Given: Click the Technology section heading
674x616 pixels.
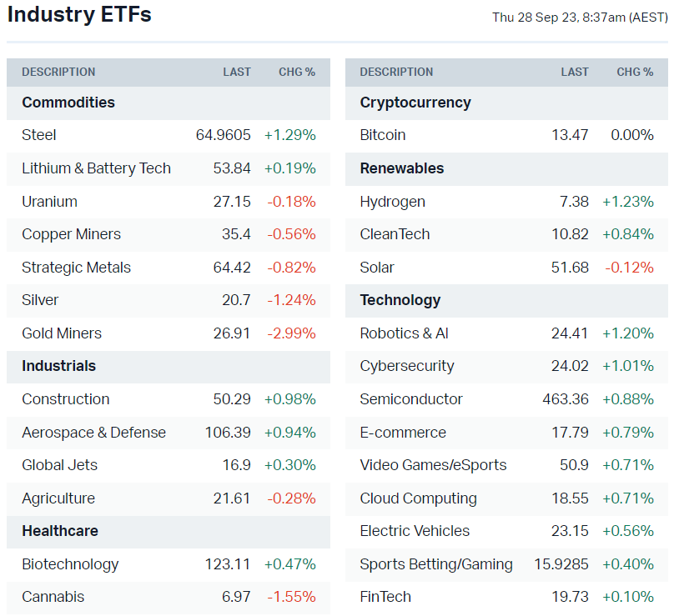Looking at the screenshot, I should point(400,300).
